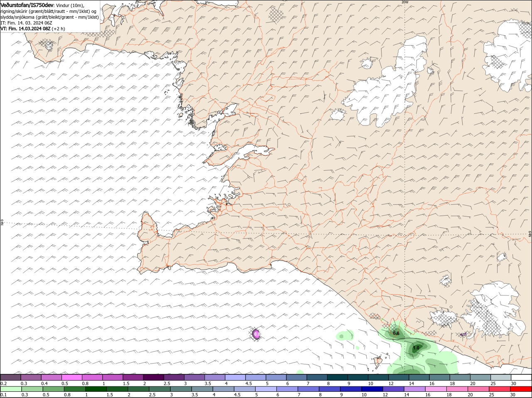Click the 1.0 precipitation label on the map
This screenshot has width=532, height=398.
416,348
